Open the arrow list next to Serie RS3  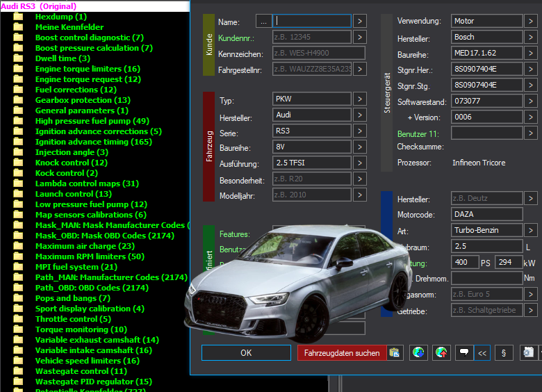pos(359,131)
